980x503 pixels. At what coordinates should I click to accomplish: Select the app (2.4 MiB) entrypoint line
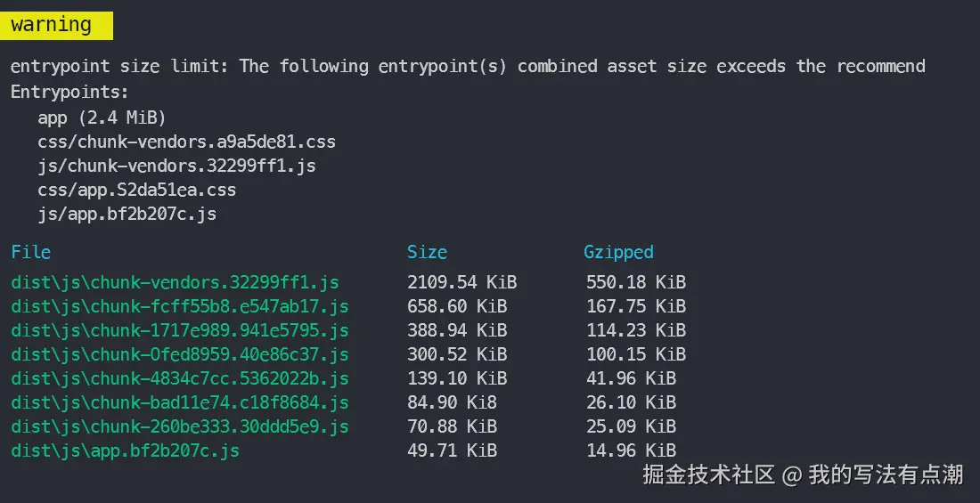[x=102, y=117]
